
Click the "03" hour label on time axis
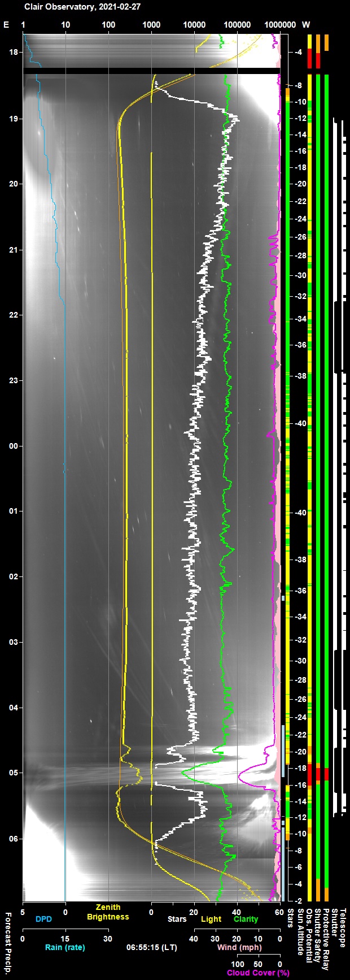click(x=14, y=642)
